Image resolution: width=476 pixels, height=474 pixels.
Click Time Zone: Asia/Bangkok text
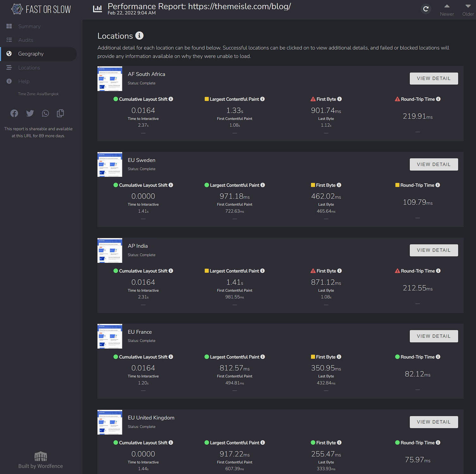point(38,94)
